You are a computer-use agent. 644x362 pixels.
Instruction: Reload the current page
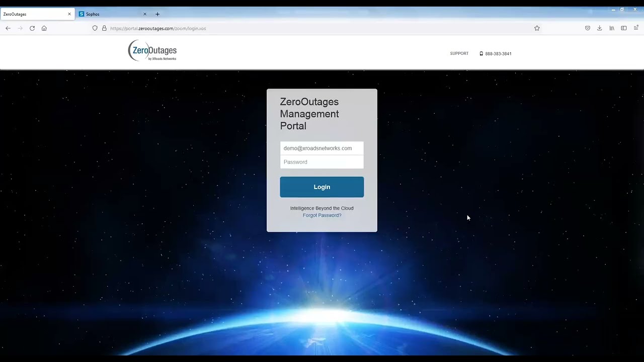[x=32, y=28]
